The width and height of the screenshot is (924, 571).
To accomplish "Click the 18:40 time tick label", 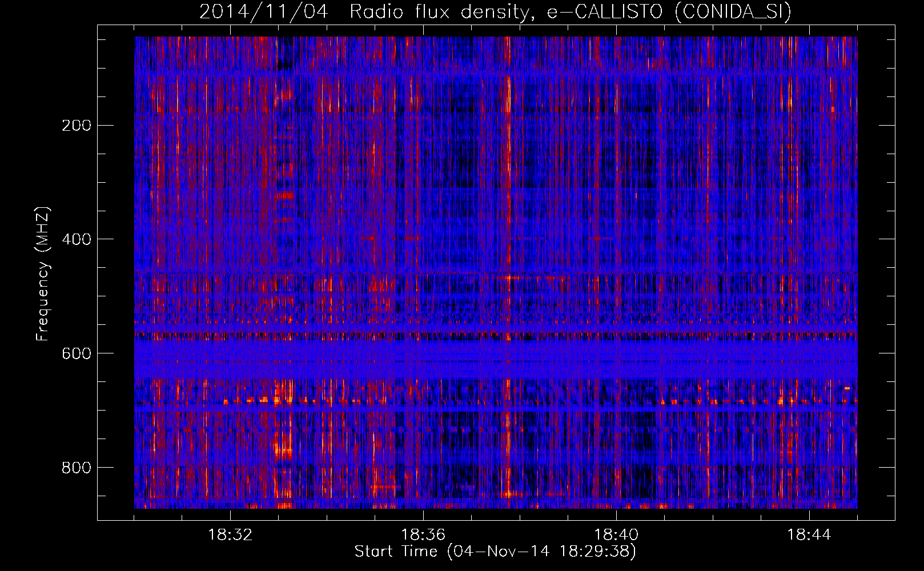I will [616, 535].
